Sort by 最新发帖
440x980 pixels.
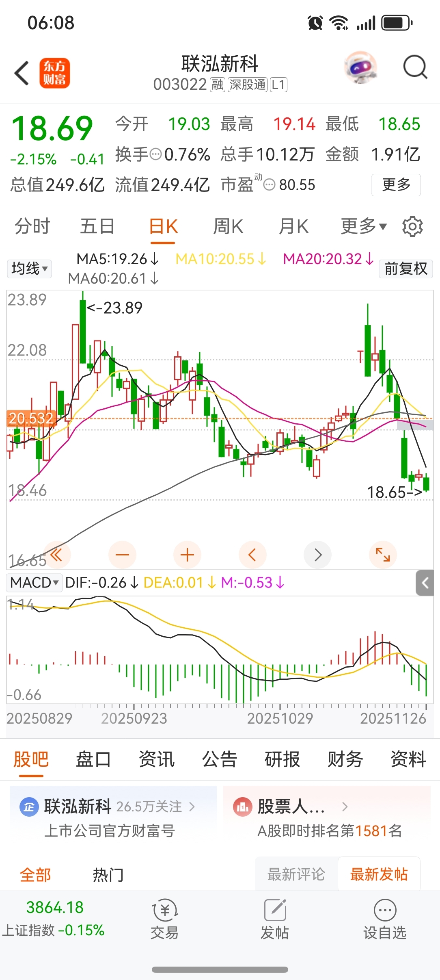pyautogui.click(x=379, y=874)
